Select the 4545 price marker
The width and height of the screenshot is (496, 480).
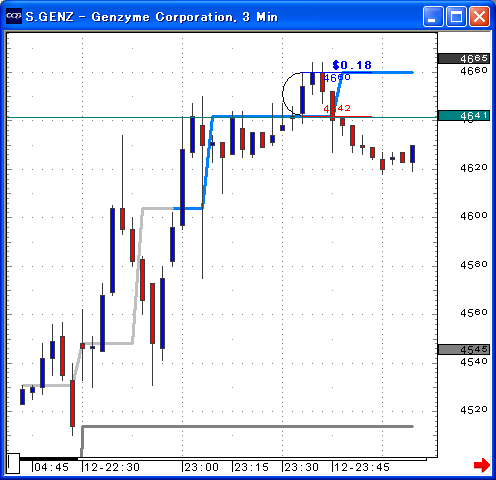pos(464,349)
